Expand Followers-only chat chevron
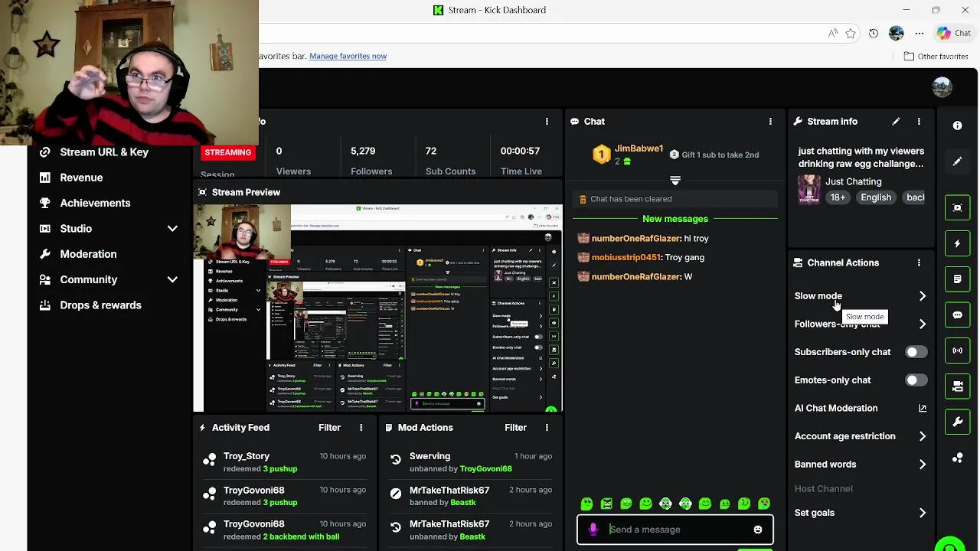The width and height of the screenshot is (980, 551). point(922,324)
